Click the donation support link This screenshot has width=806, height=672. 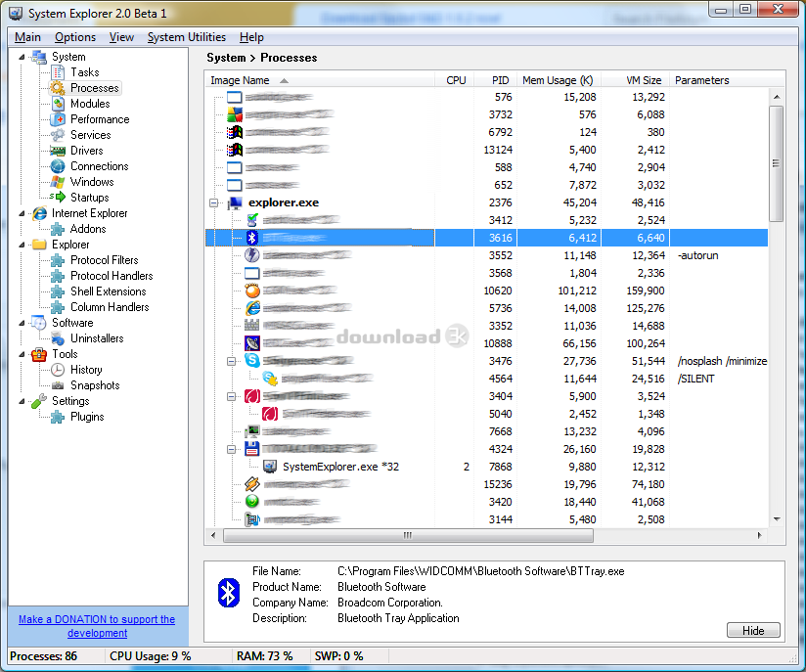pyautogui.click(x=96, y=626)
